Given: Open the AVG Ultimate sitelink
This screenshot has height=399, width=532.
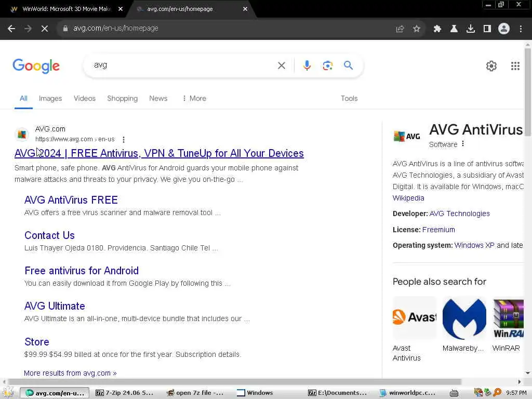Looking at the screenshot, I should [55, 306].
